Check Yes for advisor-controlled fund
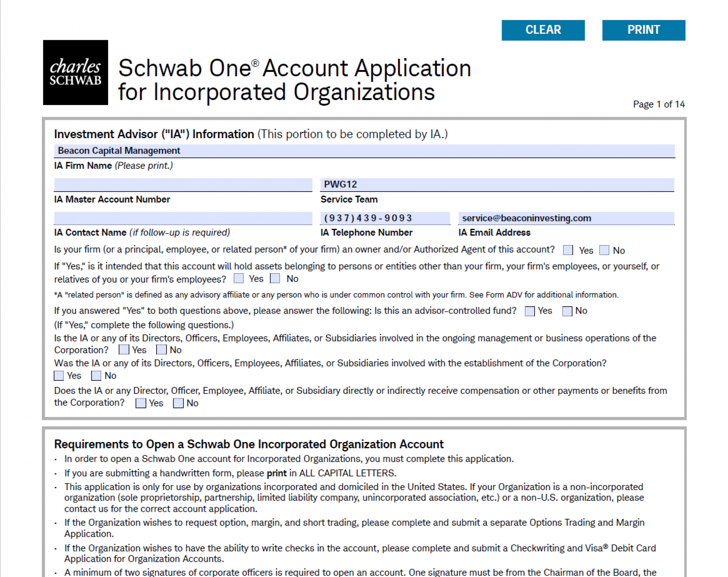The height and width of the screenshot is (577, 728). [x=530, y=311]
